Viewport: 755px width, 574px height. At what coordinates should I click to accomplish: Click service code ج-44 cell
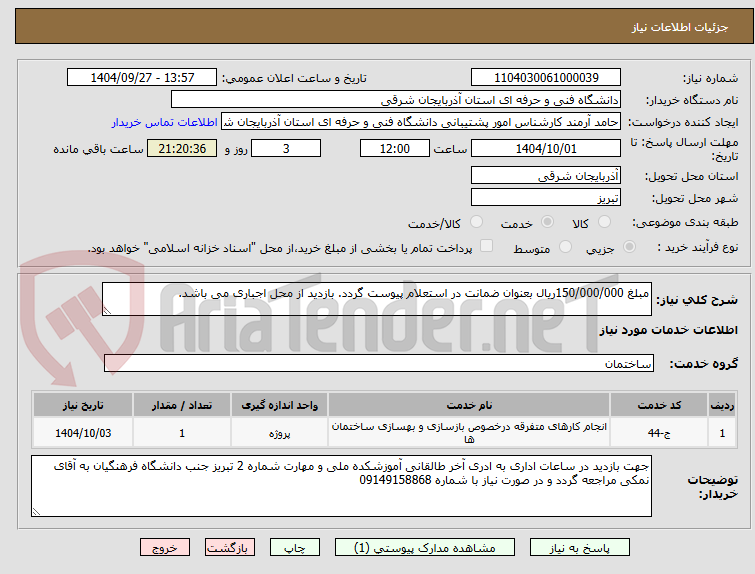[659, 433]
